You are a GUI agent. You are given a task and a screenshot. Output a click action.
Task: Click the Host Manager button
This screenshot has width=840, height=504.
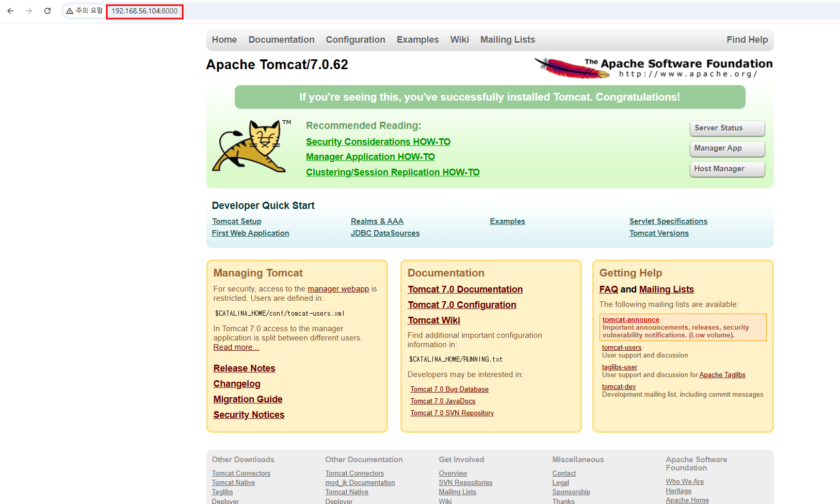pyautogui.click(x=728, y=169)
